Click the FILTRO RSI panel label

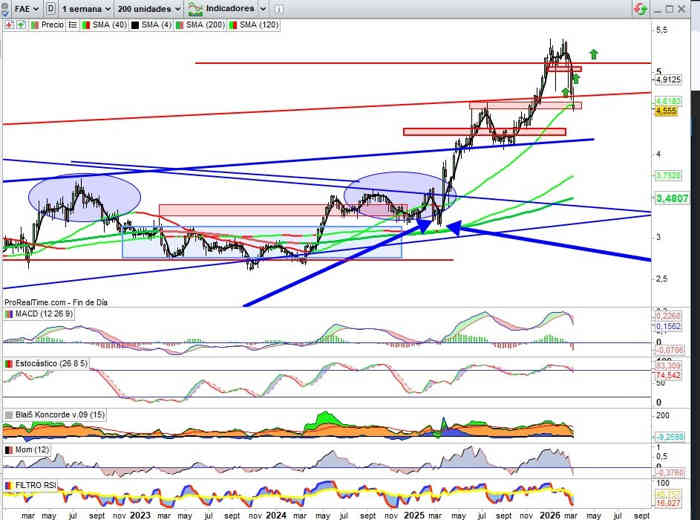pyautogui.click(x=34, y=486)
